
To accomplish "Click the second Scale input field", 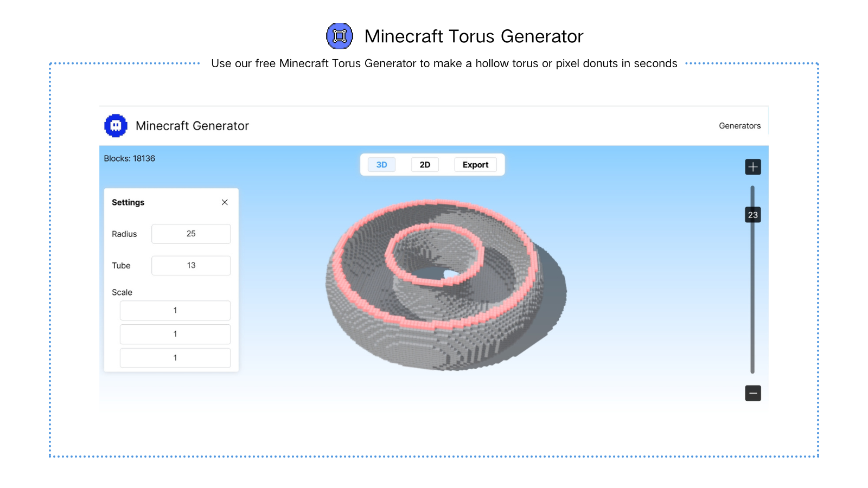I will click(175, 334).
